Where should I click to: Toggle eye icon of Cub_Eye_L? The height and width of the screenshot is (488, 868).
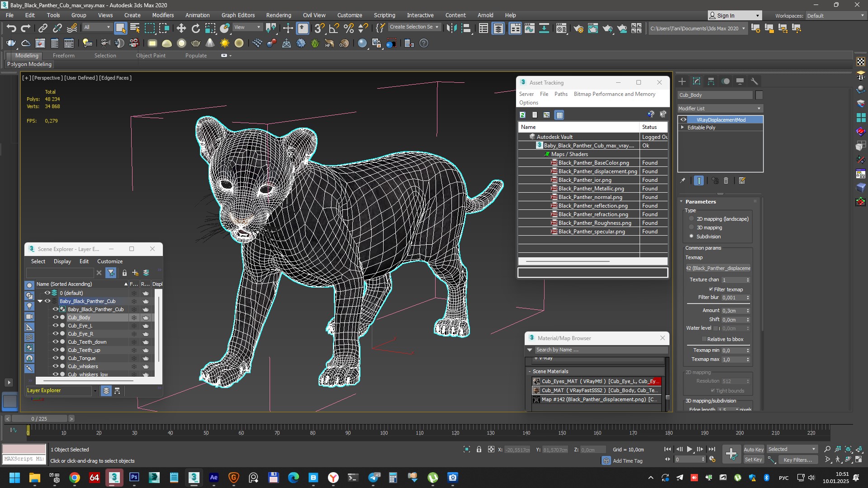coord(56,326)
